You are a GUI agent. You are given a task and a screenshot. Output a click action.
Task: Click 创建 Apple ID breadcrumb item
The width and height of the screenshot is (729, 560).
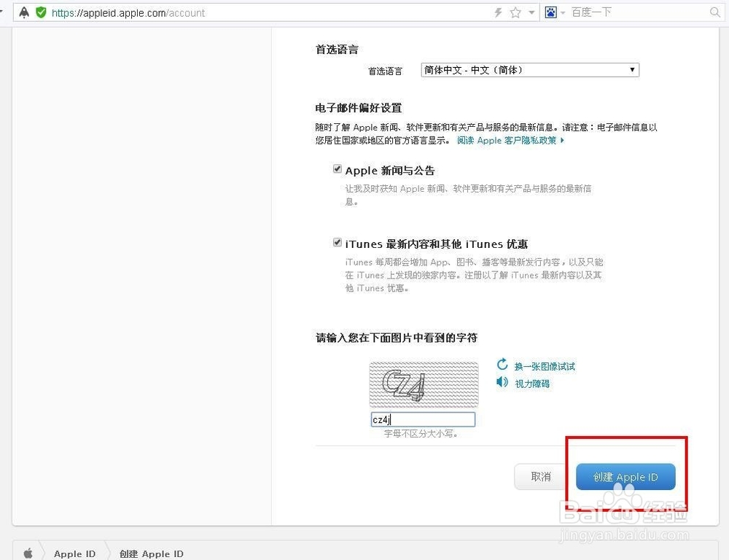(x=151, y=554)
